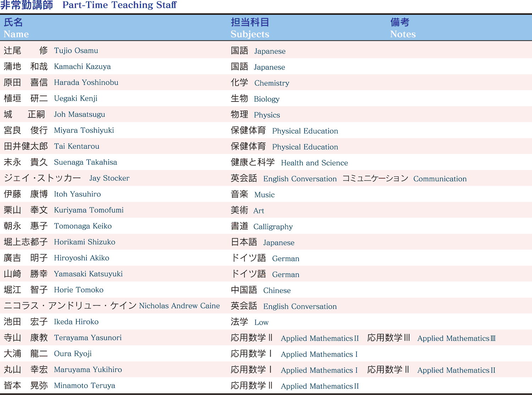Select the name 'Horikami Shizuko'
This screenshot has width=532, height=395.
pyautogui.click(x=84, y=242)
